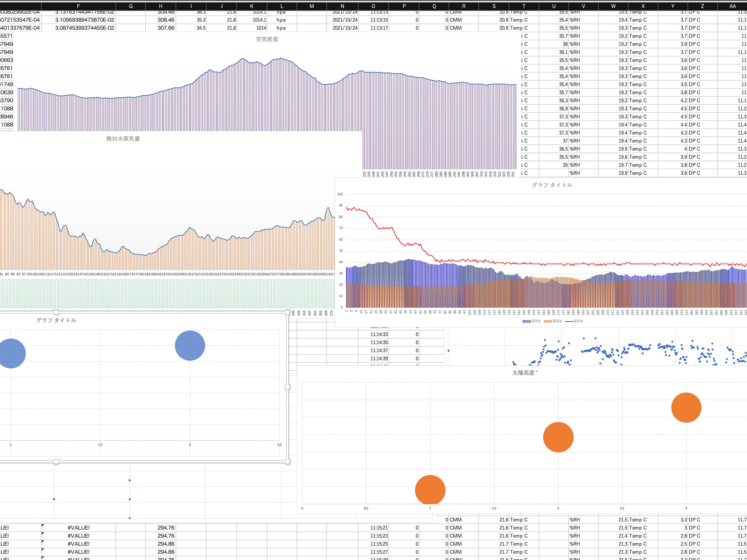Select humidity cell 36.3

pos(554,101)
